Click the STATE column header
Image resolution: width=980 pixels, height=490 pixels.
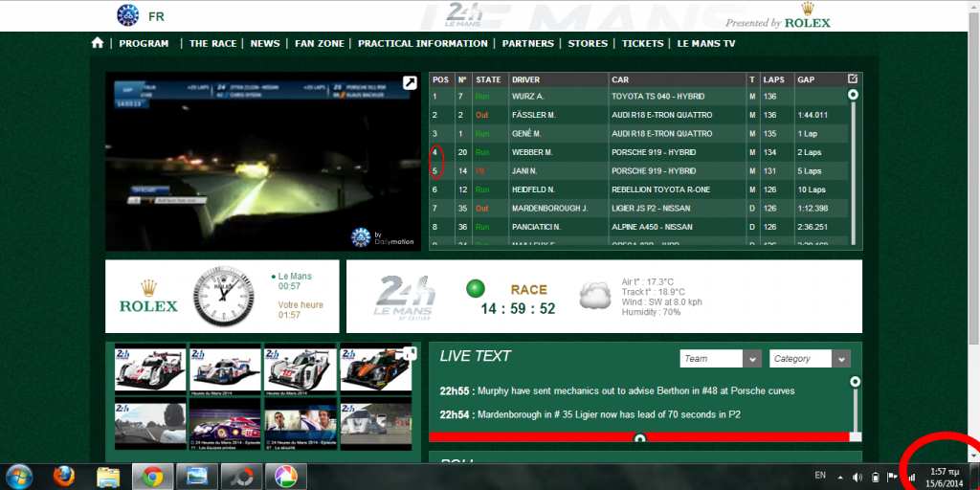pos(490,80)
